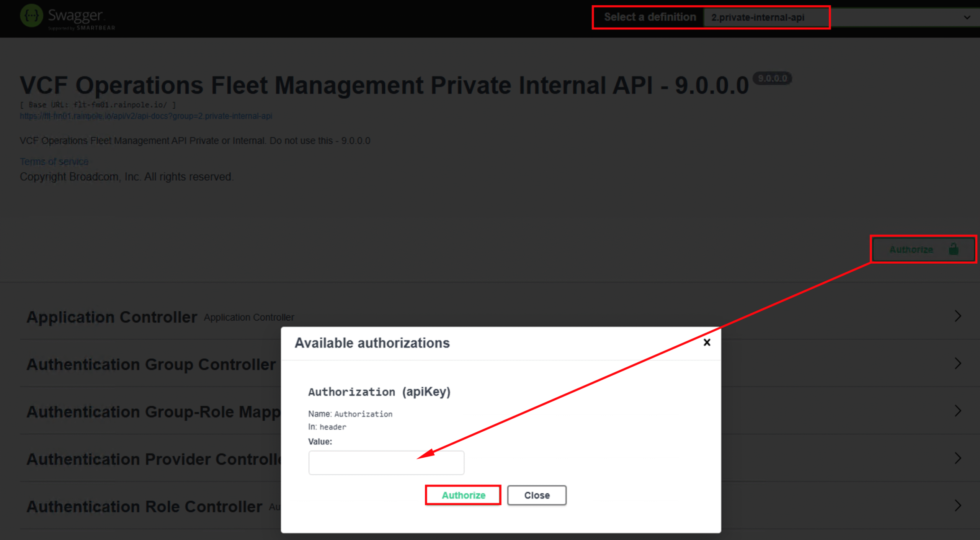
Task: Click the 9.0.0.0 version badge
Action: tap(772, 78)
